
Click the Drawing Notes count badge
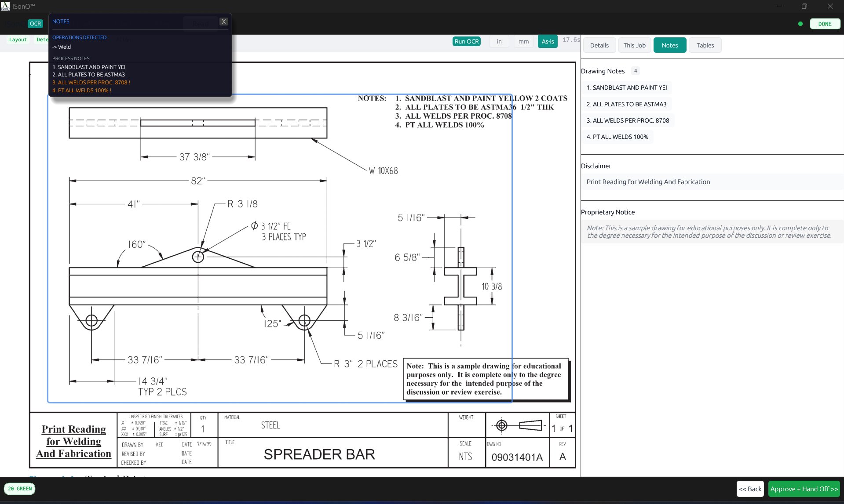(x=636, y=70)
